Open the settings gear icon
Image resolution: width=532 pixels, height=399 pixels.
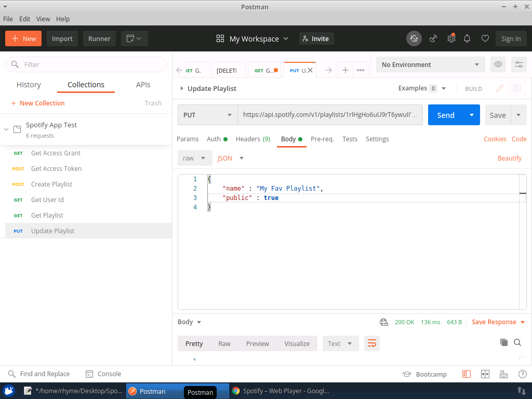(x=451, y=38)
